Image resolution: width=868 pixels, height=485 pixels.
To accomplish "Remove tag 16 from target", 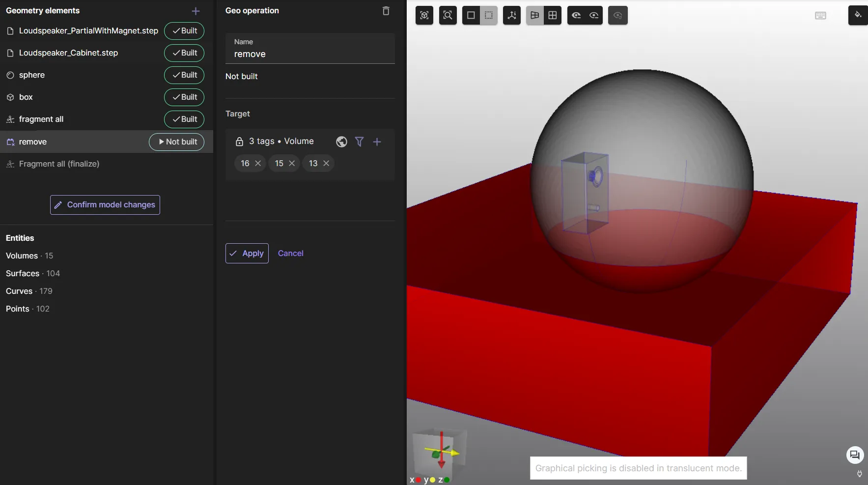I will (258, 163).
